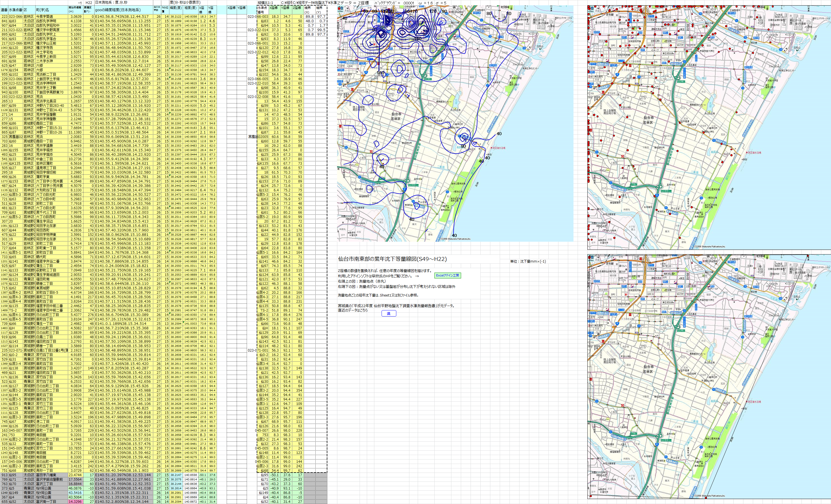Viewport: 831px width, 504px height.
Task: Click the blue-outlined 県 button
Action: [x=389, y=313]
